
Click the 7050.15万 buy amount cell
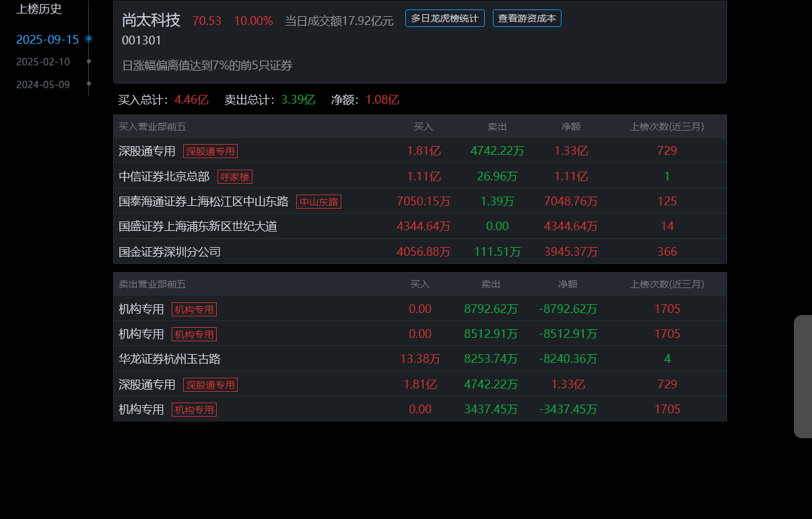point(424,201)
